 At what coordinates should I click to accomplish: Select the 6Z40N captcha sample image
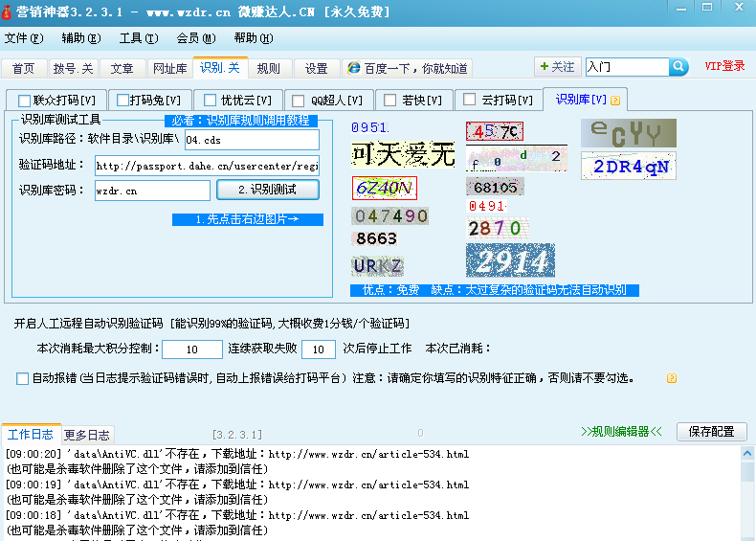pyautogui.click(x=385, y=188)
